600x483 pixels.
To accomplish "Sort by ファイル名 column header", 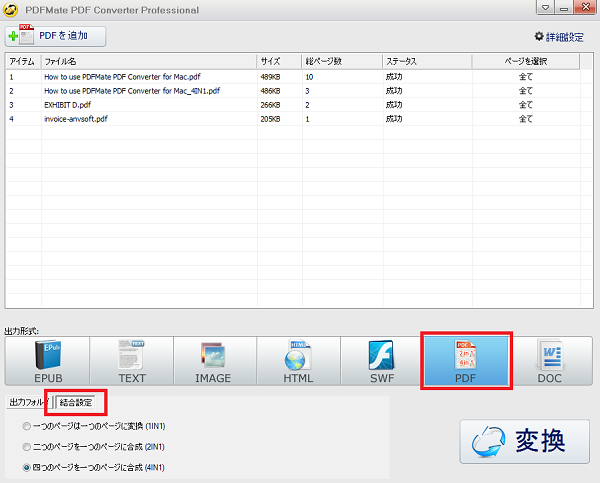I will coord(148,61).
